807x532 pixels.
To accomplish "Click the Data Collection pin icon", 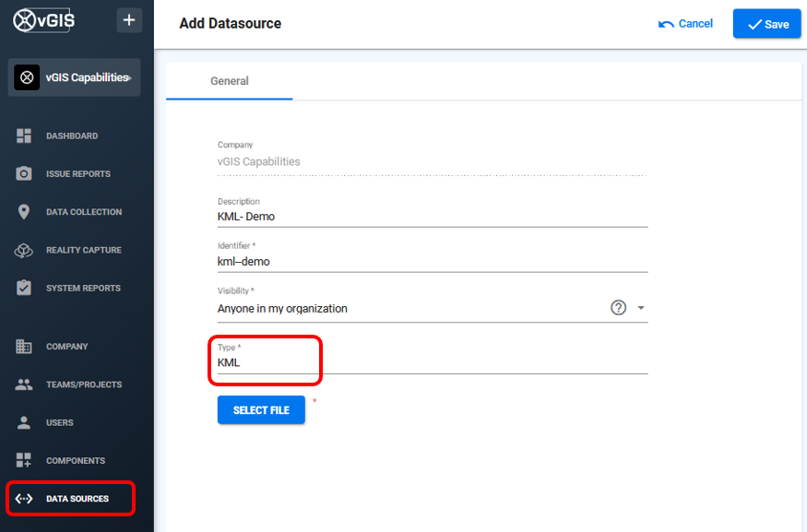I will click(24, 212).
